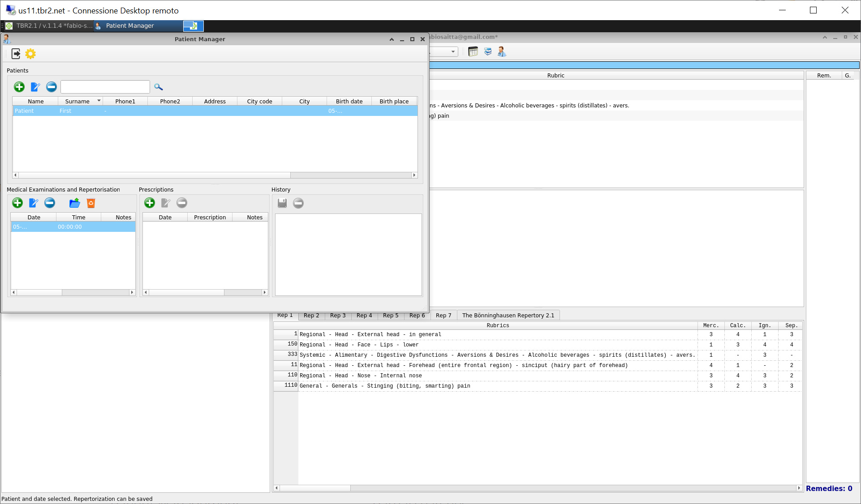861x504 pixels.
Task: Click the patient search magnifier icon
Action: [158, 87]
